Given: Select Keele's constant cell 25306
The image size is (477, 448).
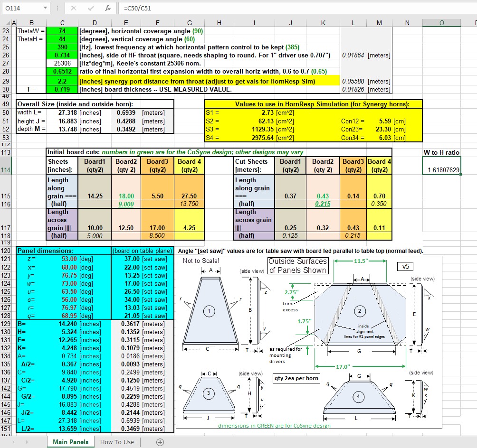Looking at the screenshot, I should 62,63.
